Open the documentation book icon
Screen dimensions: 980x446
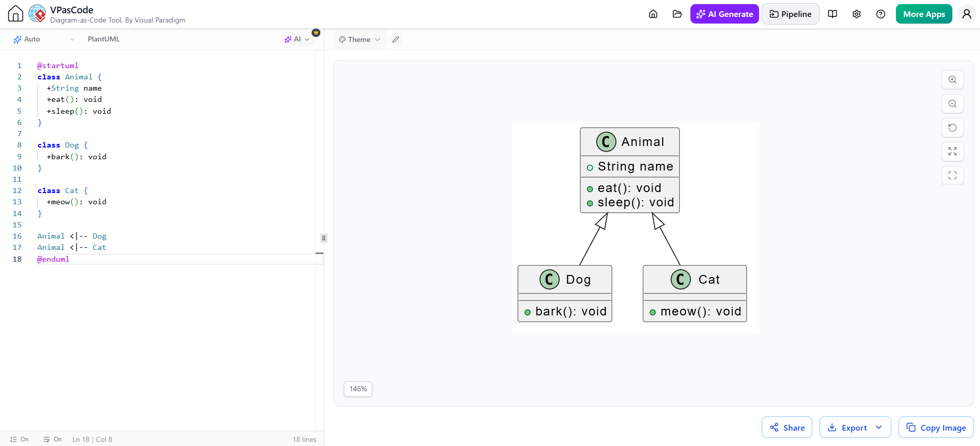coord(832,14)
